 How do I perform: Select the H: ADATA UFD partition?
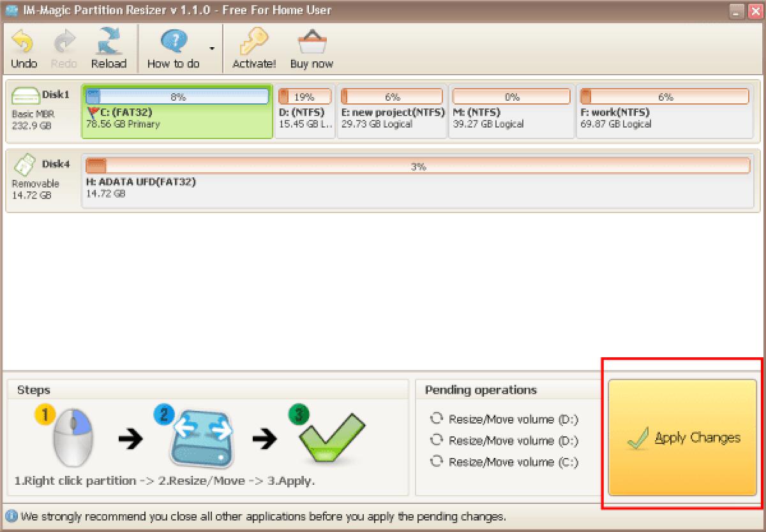click(x=418, y=181)
